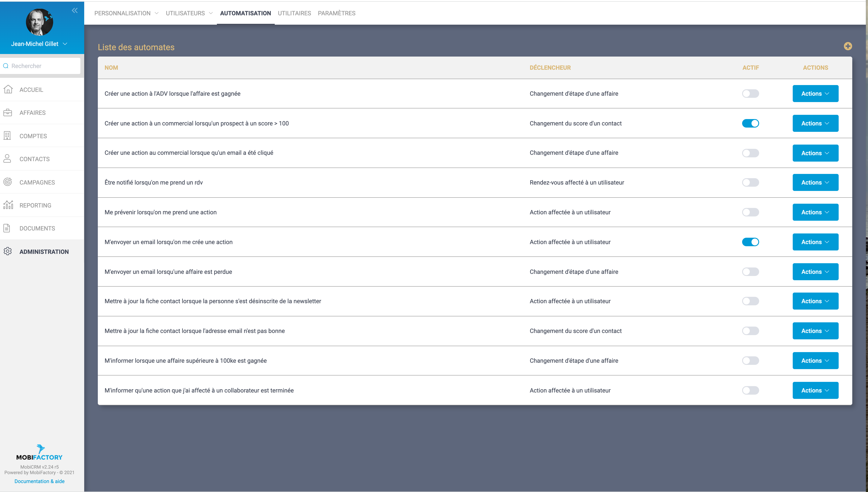Click Actions button for affaire perdue row

[x=815, y=272]
